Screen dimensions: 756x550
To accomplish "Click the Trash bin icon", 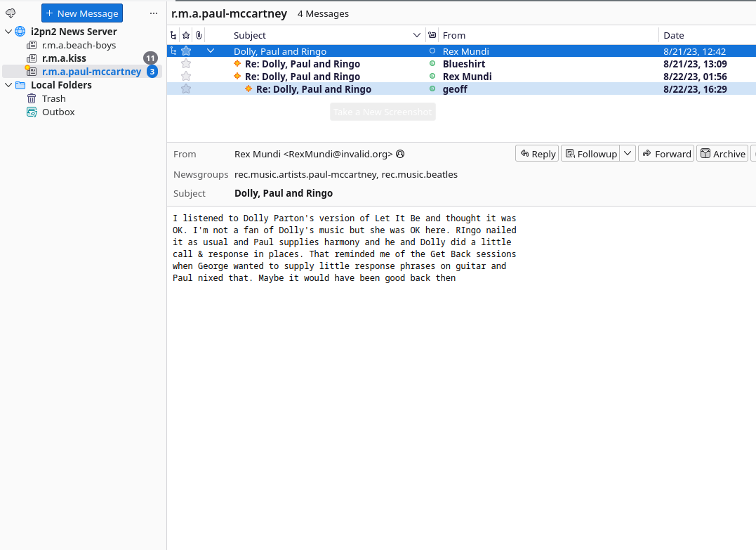I will [x=32, y=98].
